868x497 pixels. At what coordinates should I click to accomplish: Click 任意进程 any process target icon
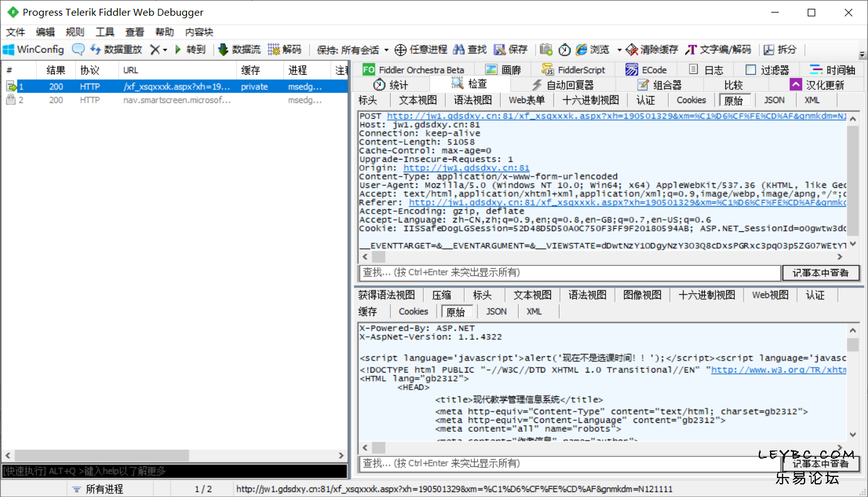tap(421, 49)
